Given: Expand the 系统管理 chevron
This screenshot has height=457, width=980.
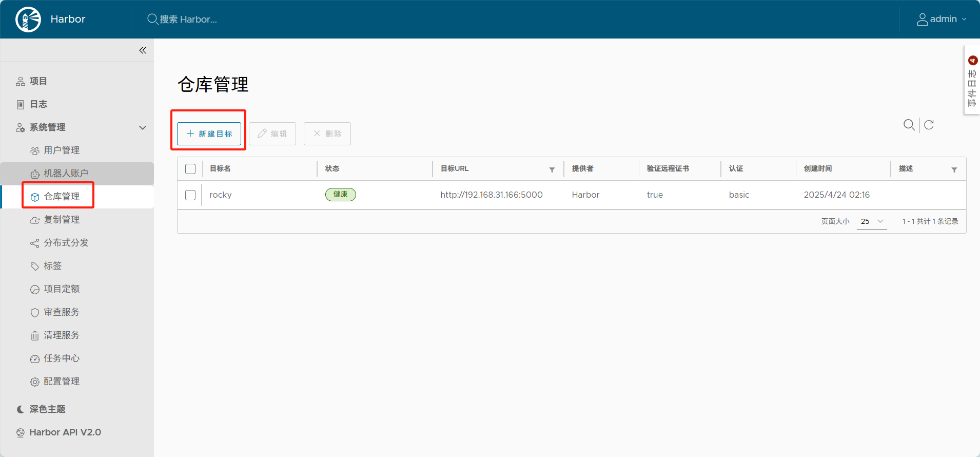Looking at the screenshot, I should tap(143, 127).
